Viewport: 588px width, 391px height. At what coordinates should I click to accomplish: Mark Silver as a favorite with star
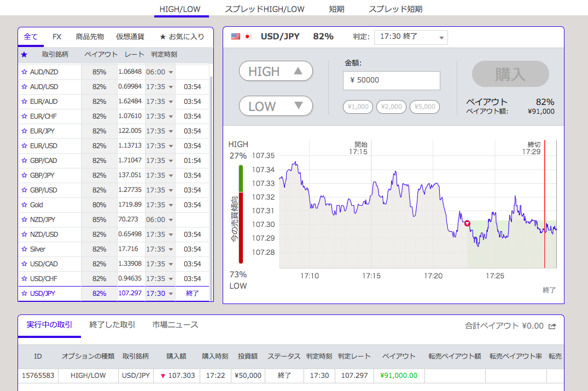(24, 249)
